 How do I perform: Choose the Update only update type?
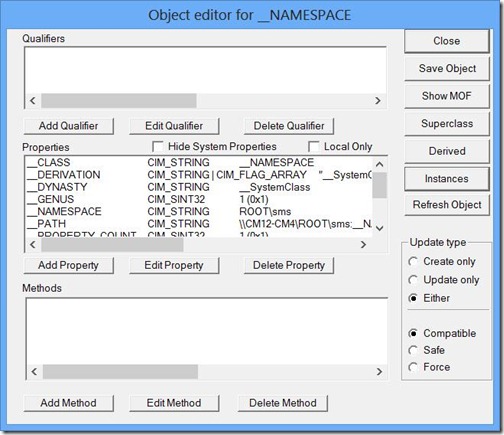click(413, 280)
